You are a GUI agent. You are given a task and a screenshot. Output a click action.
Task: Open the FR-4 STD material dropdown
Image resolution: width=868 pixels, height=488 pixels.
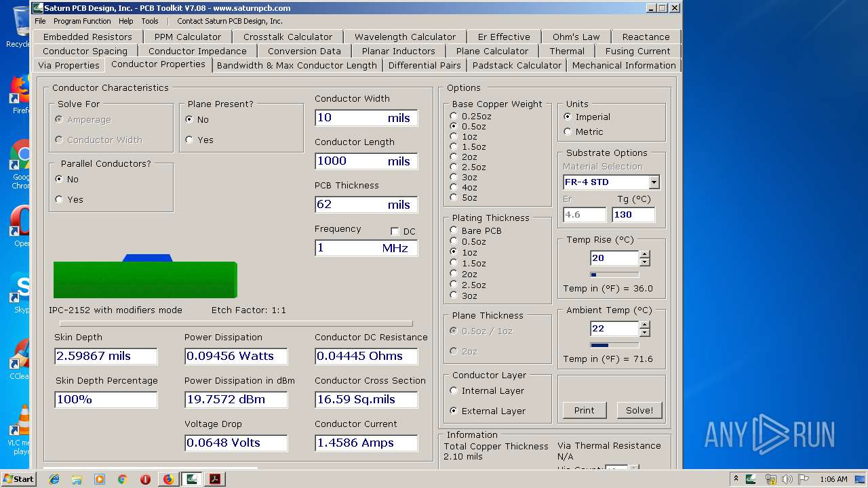[x=654, y=182]
